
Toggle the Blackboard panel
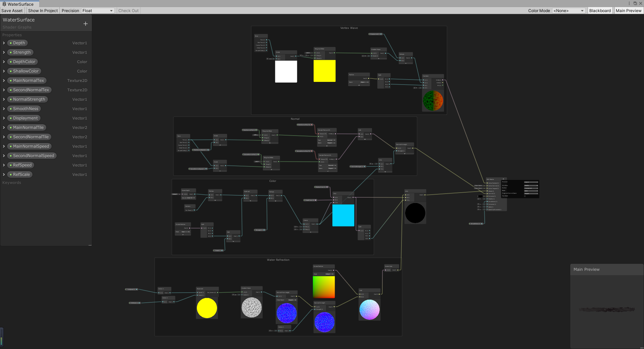(x=600, y=10)
